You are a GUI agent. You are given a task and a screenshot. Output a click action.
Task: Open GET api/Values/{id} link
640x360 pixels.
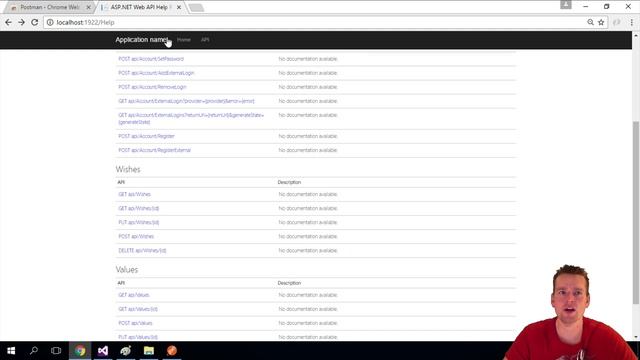coord(138,309)
